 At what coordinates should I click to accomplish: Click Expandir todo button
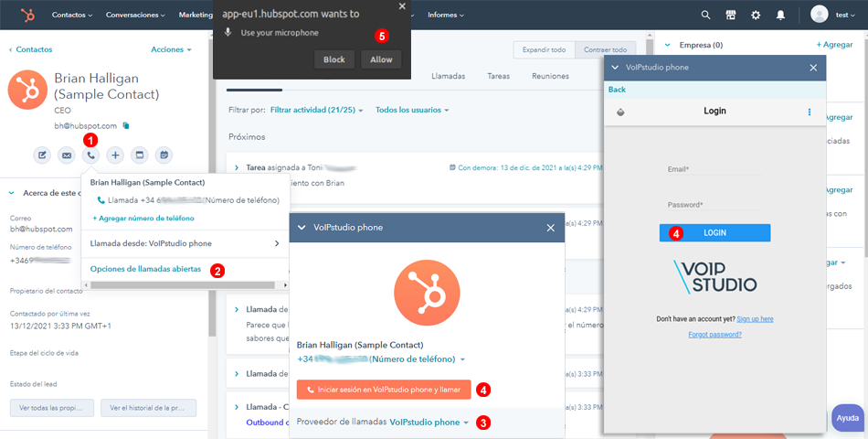point(545,50)
